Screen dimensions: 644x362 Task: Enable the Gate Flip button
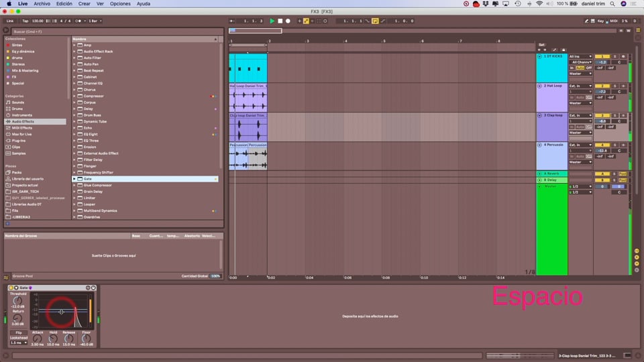click(x=19, y=333)
